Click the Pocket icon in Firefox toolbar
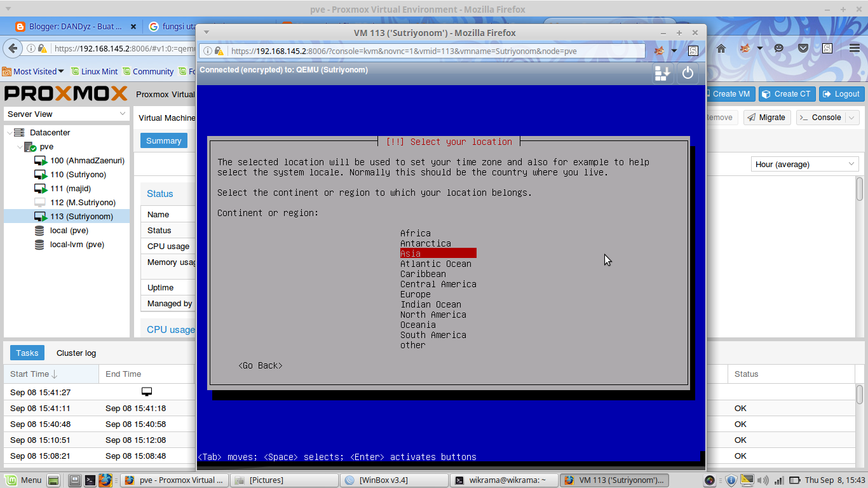The height and width of the screenshot is (488, 868). [x=803, y=48]
